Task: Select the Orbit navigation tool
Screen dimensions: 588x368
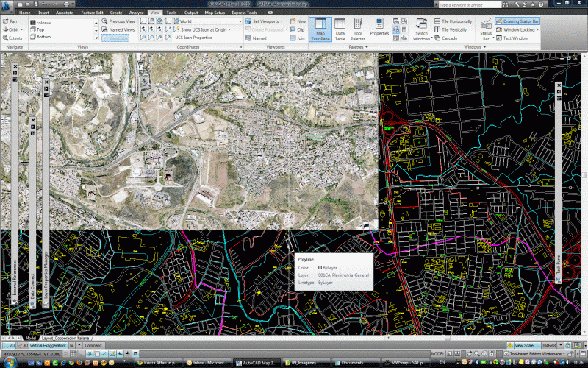Action: [x=11, y=29]
